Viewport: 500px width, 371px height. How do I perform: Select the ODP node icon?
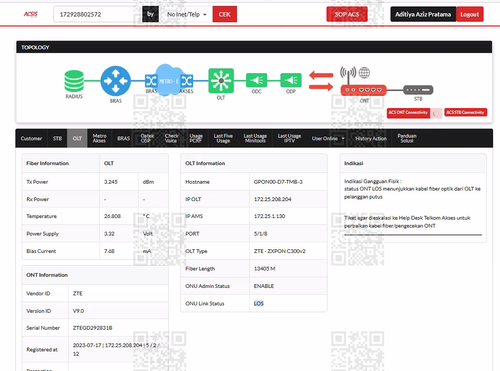pyautogui.click(x=291, y=80)
